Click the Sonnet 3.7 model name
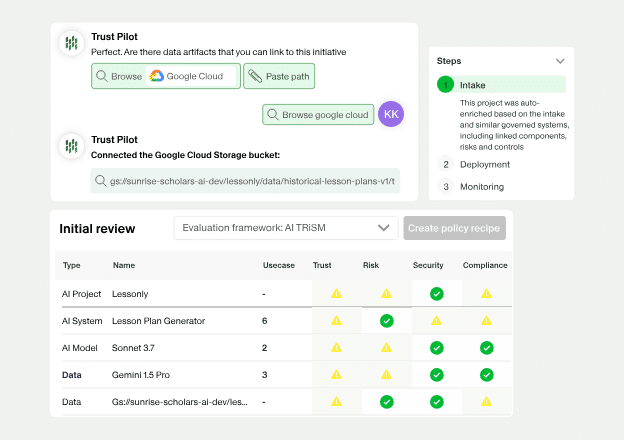 pyautogui.click(x=133, y=348)
